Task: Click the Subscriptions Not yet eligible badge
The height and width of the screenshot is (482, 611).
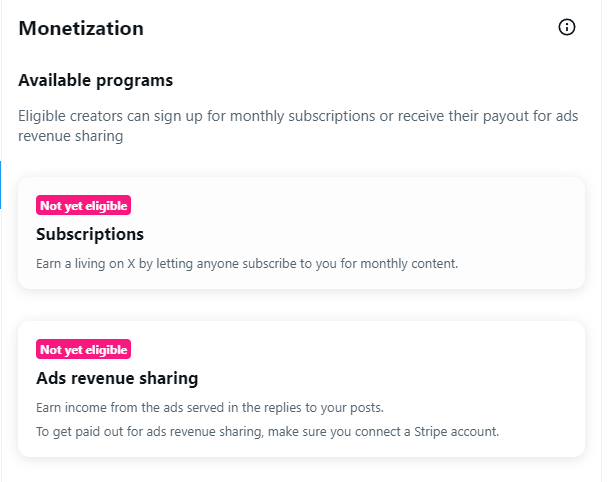Action: pos(83,205)
